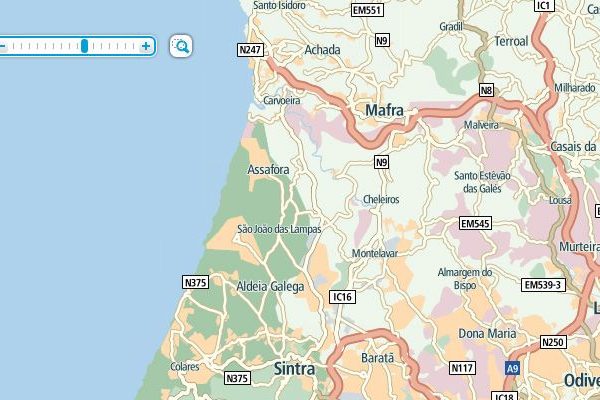Viewport: 600px width, 400px height.
Task: Click the zoom out minus button
Action: [x=3, y=46]
